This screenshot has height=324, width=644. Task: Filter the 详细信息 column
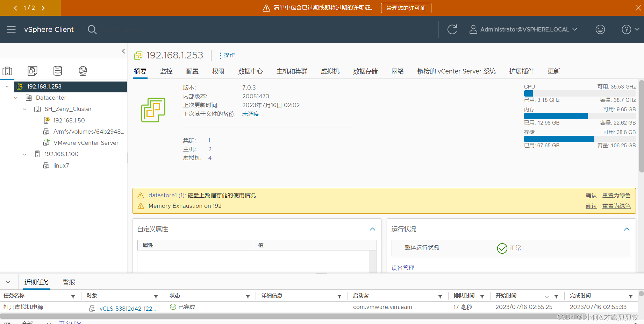[x=339, y=296]
